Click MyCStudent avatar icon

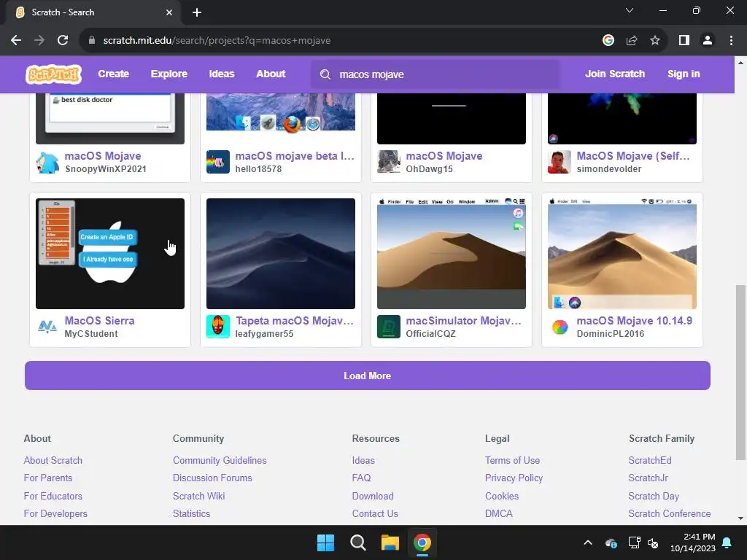pos(47,327)
